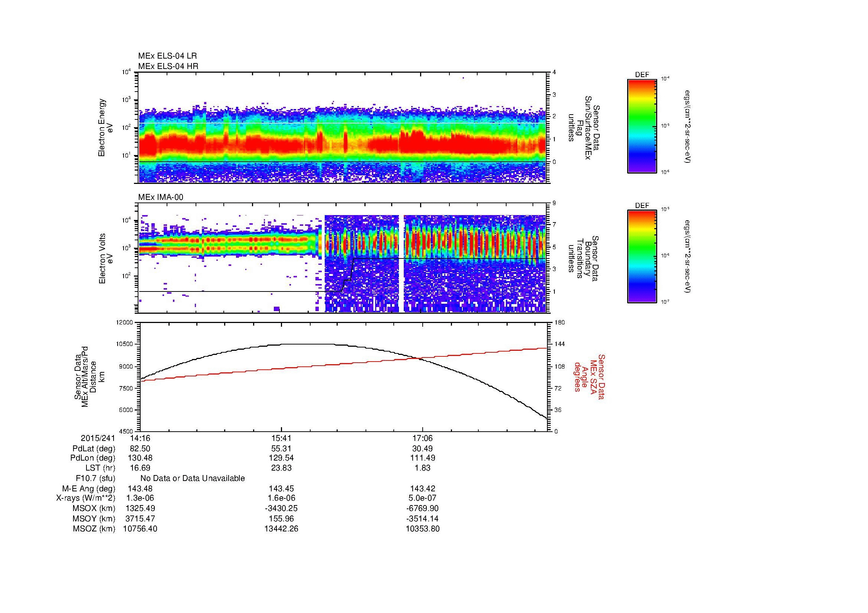Click the 'MSOX (km)' row label
The height and width of the screenshot is (613, 868).
click(x=94, y=509)
